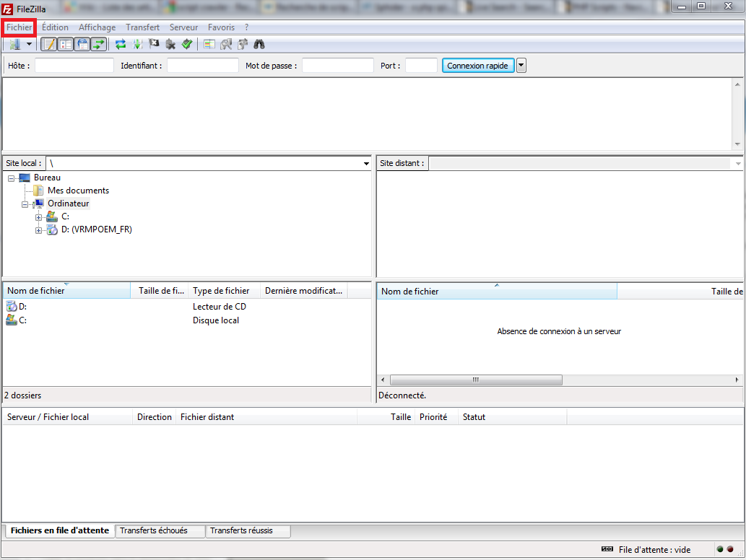Image resolution: width=746 pixels, height=560 pixels.
Task: Select Ordinateur in the local tree
Action: [x=68, y=204]
